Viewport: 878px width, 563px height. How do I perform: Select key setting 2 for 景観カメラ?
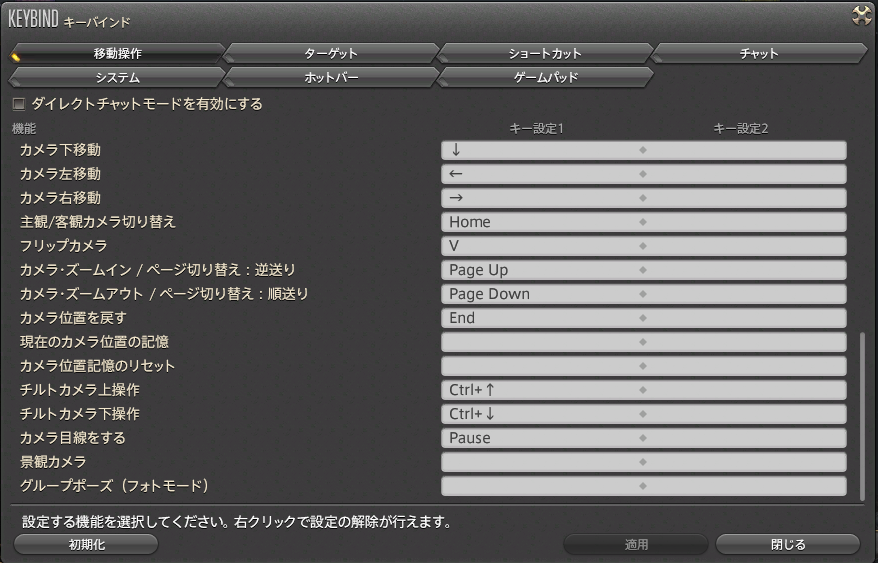pyautogui.click(x=745, y=462)
